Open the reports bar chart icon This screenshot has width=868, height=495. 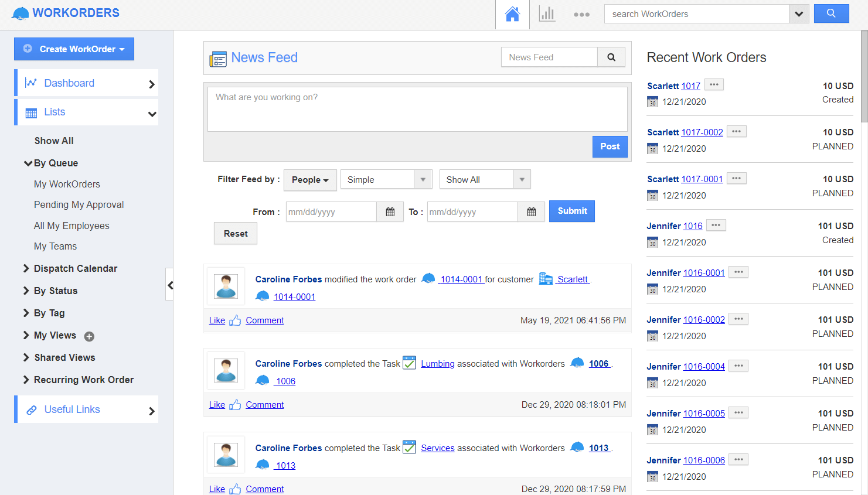547,14
